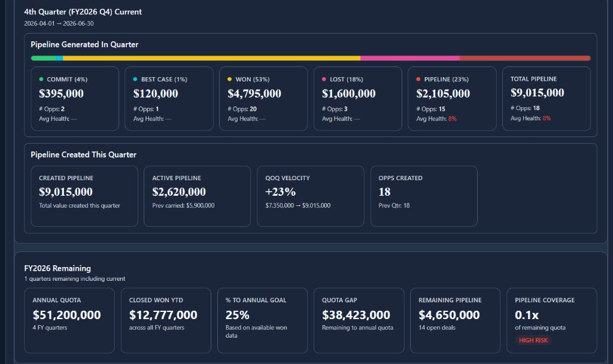This screenshot has height=364, width=613.
Task: Click the '4 FY quarters' caption
Action: click(50, 327)
